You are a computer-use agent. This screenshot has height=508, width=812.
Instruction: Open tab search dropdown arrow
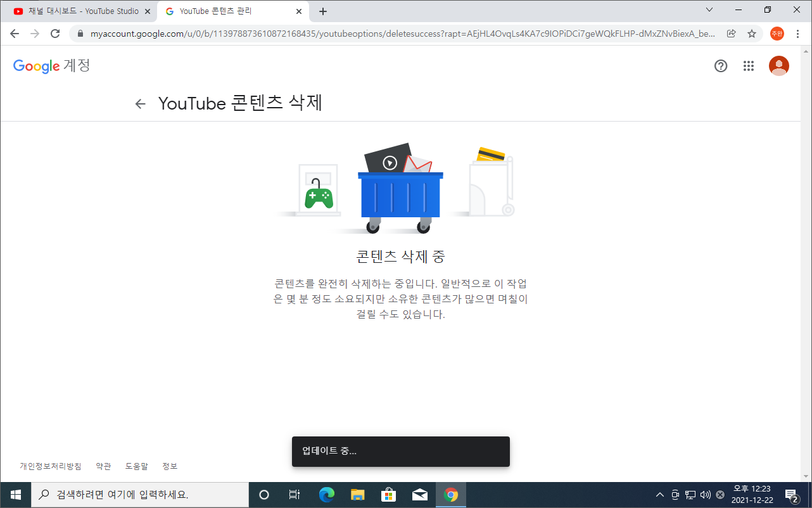tap(709, 10)
